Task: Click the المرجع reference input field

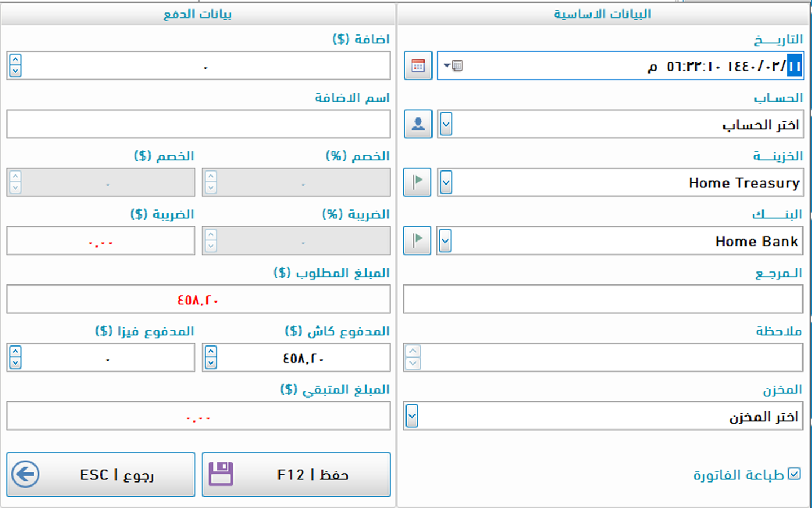Action: (602, 299)
